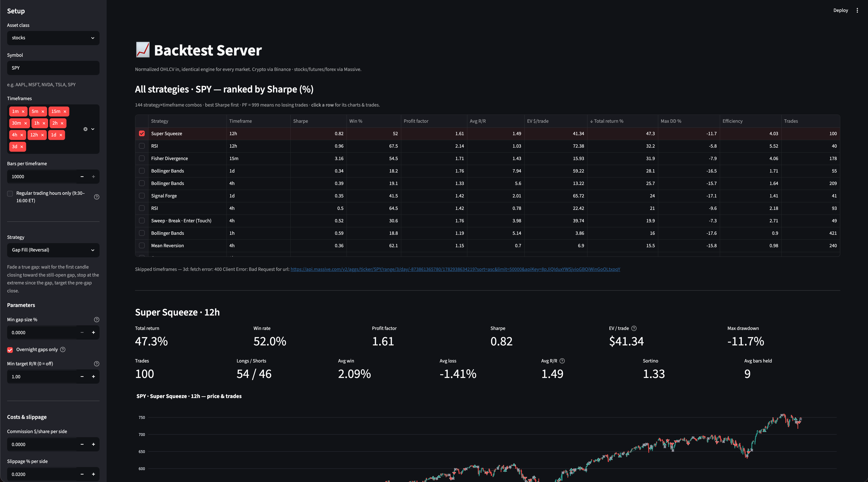Uncheck Overnight gaps only
This screenshot has width=868, height=482.
click(10, 350)
